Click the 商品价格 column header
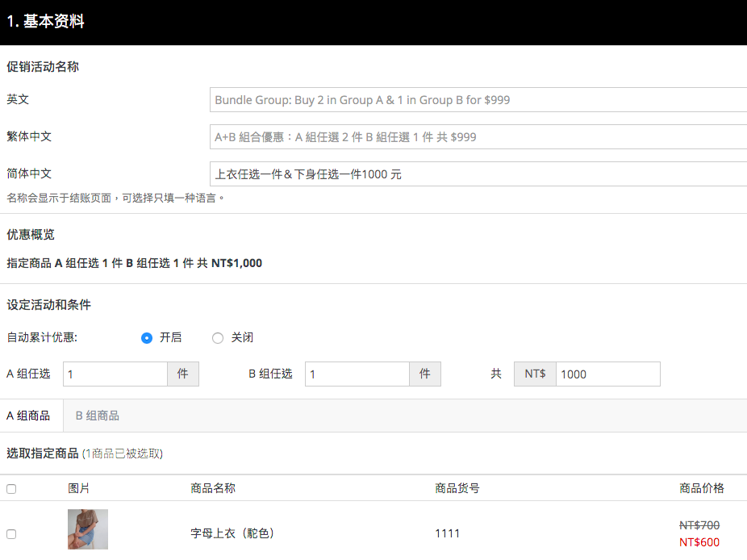Viewport: 747px width, 560px height. 702,488
